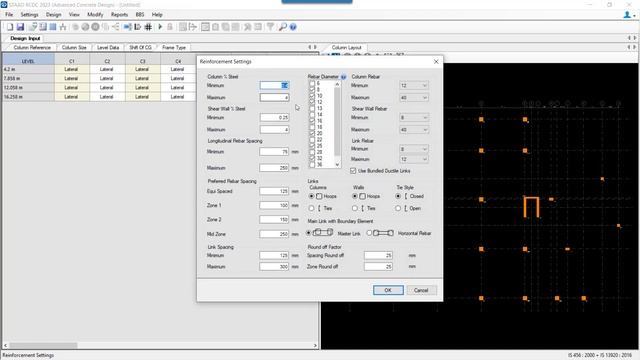Toggle Use Bundled Ductile Links checkbox

tap(353, 171)
